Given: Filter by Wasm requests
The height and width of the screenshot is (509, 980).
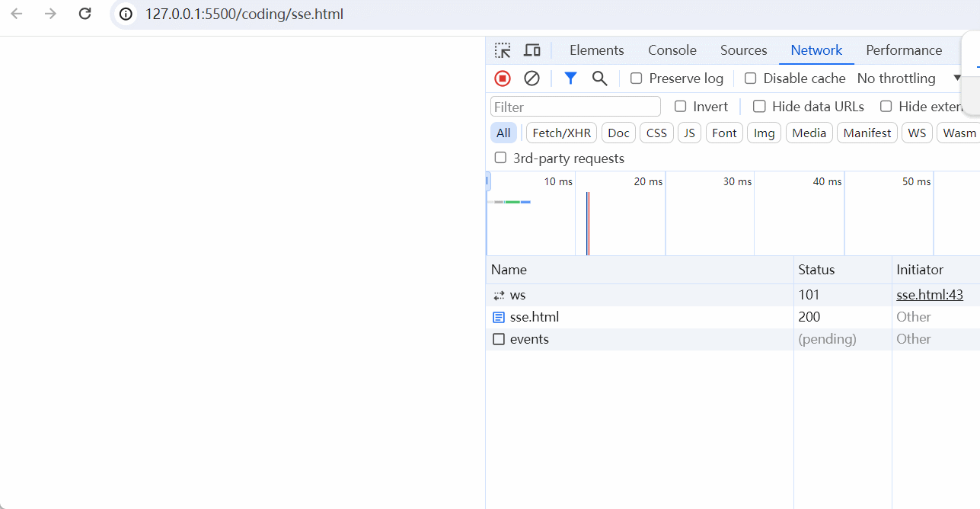Looking at the screenshot, I should pyautogui.click(x=959, y=133).
